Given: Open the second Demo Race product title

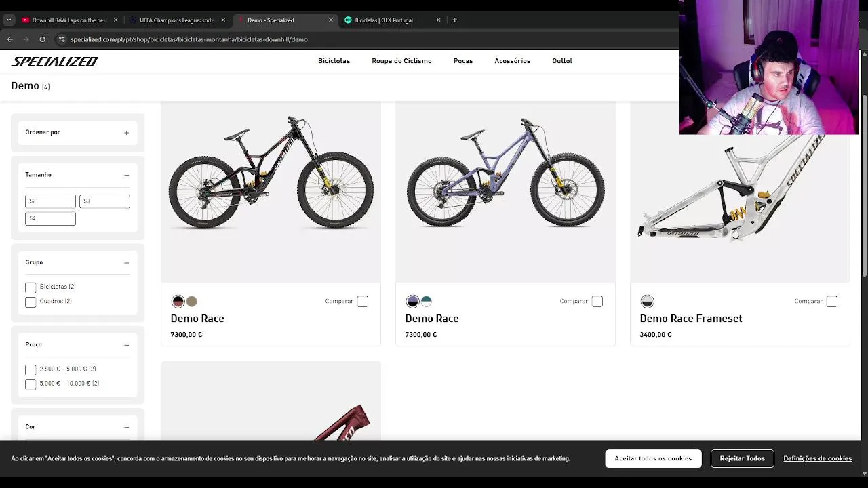Looking at the screenshot, I should coord(432,319).
